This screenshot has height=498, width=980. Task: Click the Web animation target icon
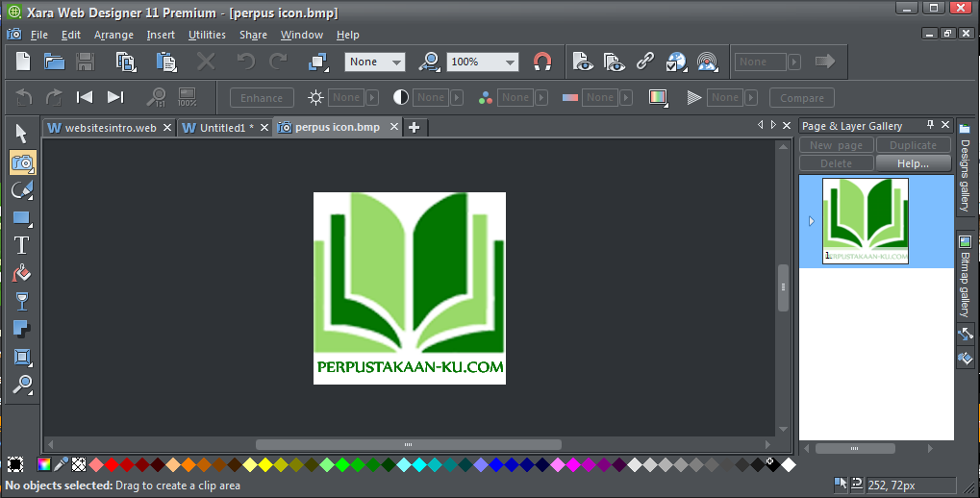(708, 62)
